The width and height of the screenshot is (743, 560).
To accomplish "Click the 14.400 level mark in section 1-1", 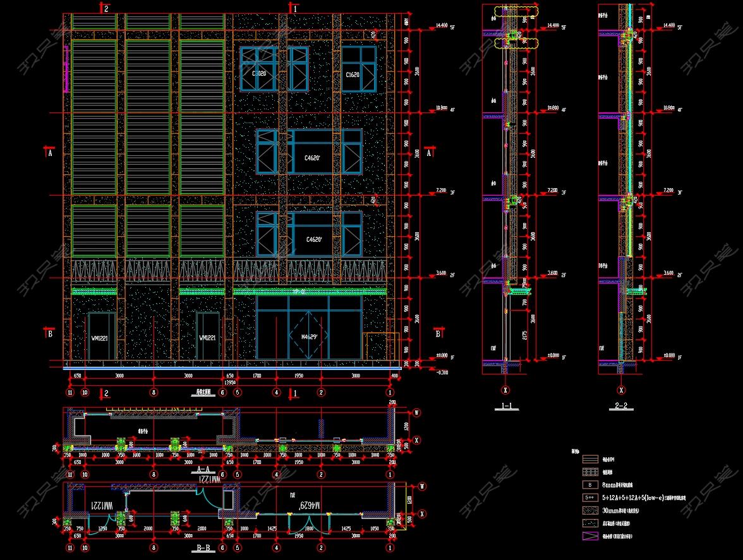I will 553,25.
